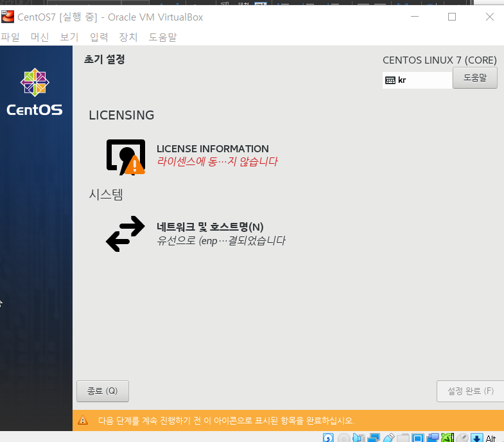Click the optical disc status icon
The width and height of the screenshot is (504, 442).
pyautogui.click(x=344, y=438)
